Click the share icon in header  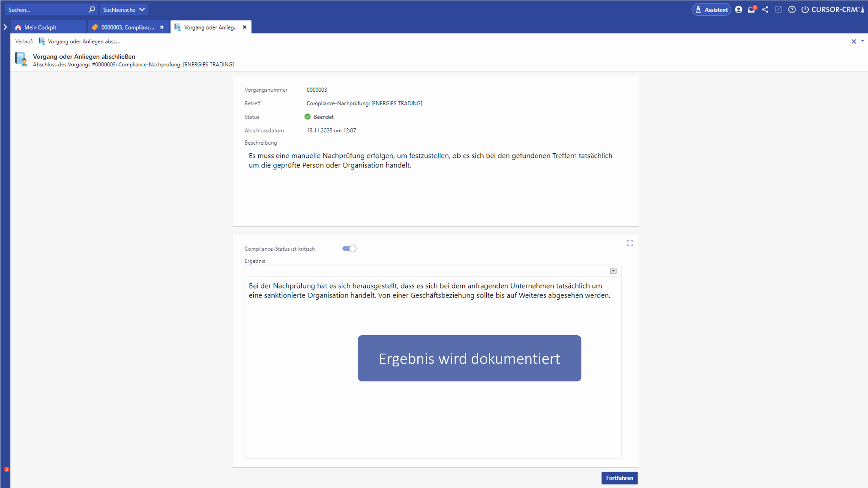click(x=765, y=9)
